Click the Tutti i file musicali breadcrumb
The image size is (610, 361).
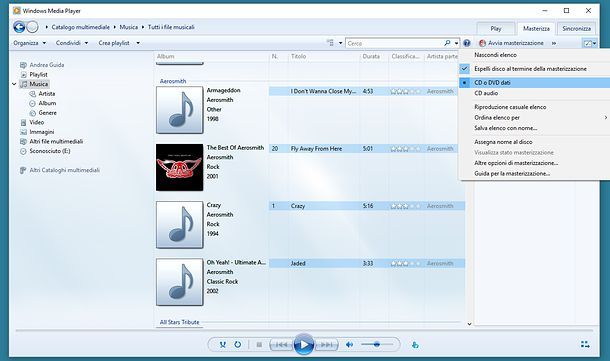[x=171, y=27]
